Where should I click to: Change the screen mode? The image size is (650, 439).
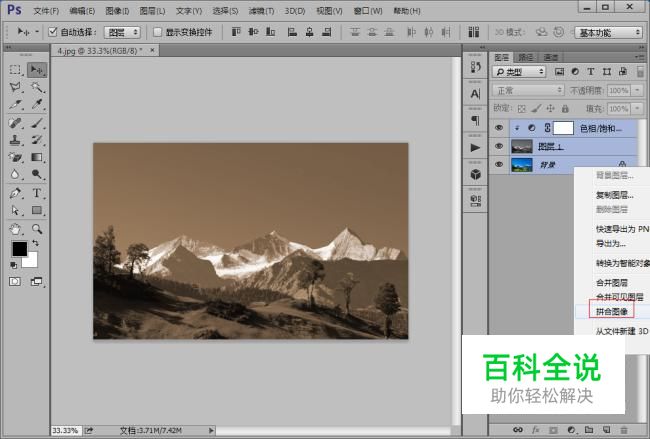[36, 282]
